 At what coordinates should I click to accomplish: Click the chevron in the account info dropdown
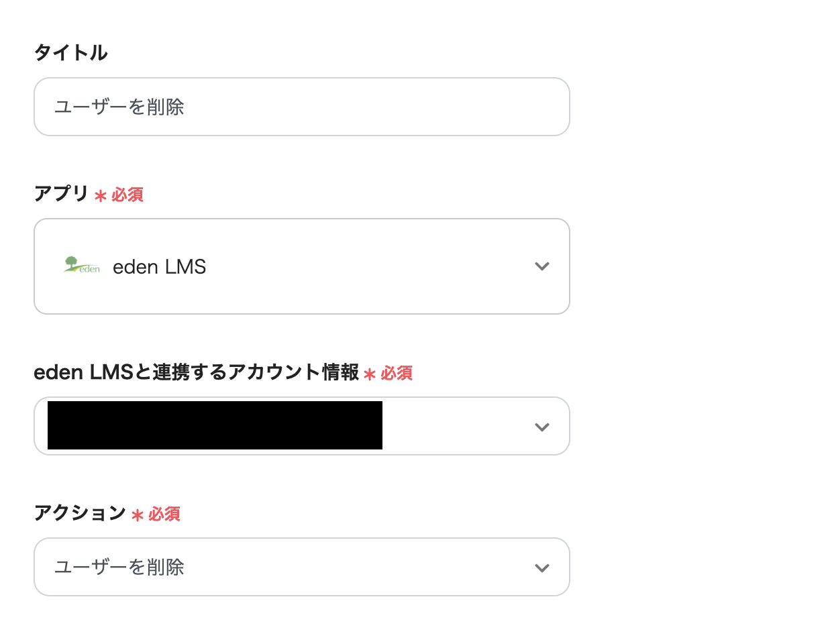(542, 427)
